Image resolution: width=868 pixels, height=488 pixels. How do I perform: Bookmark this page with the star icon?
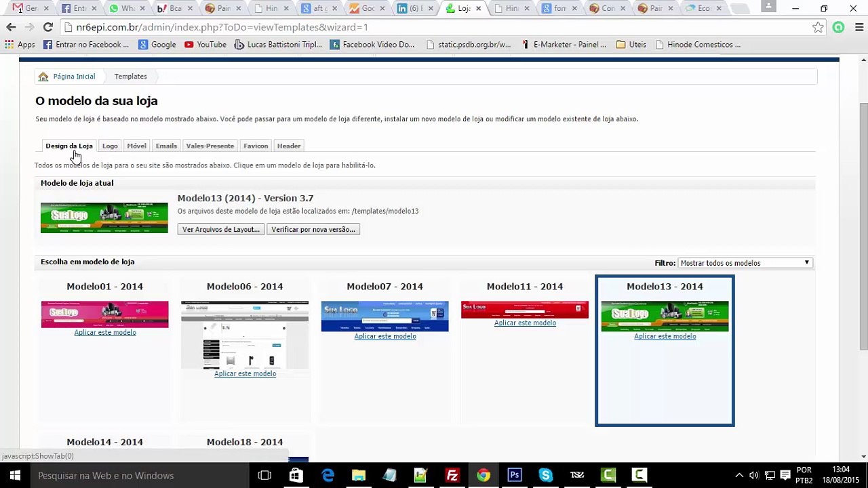click(818, 27)
